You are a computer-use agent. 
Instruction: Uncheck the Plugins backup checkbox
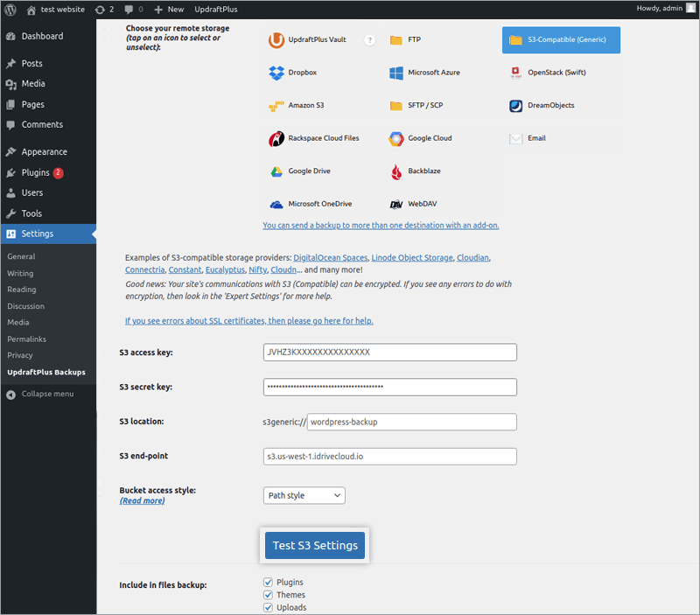click(268, 582)
